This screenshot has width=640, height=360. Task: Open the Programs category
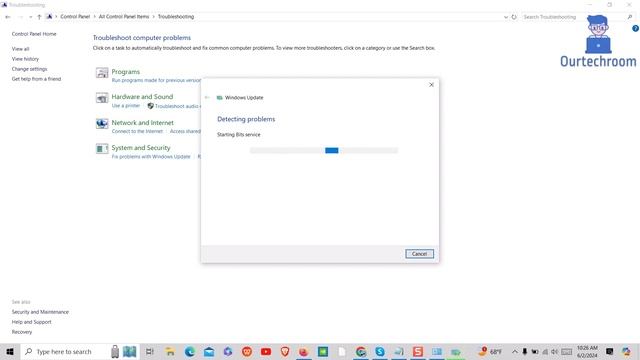(126, 72)
